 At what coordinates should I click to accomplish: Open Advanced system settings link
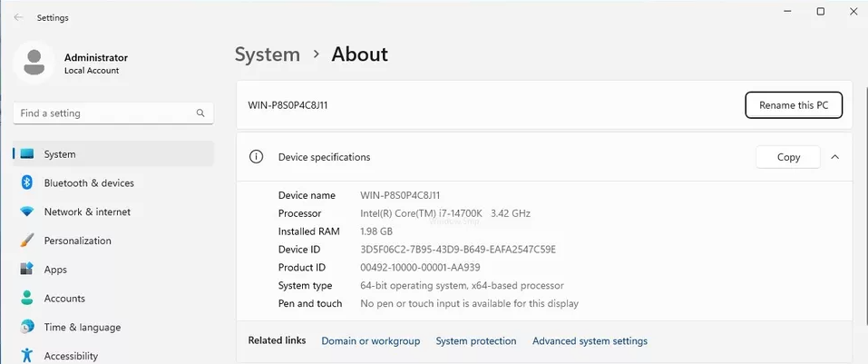click(x=590, y=341)
